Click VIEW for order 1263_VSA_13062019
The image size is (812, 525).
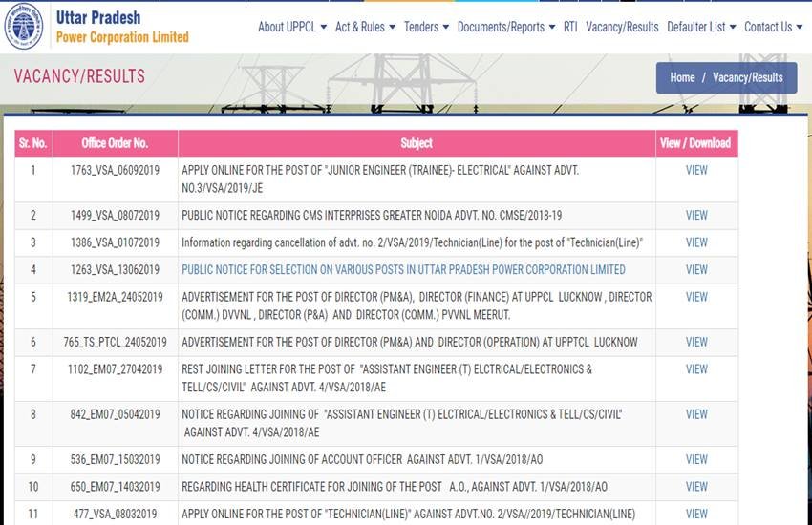(x=696, y=270)
